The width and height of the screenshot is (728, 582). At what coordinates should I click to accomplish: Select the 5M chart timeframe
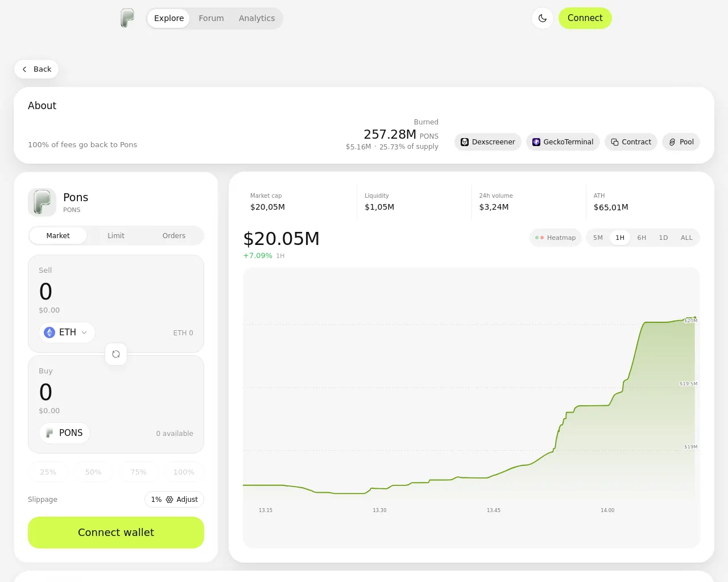tap(598, 238)
